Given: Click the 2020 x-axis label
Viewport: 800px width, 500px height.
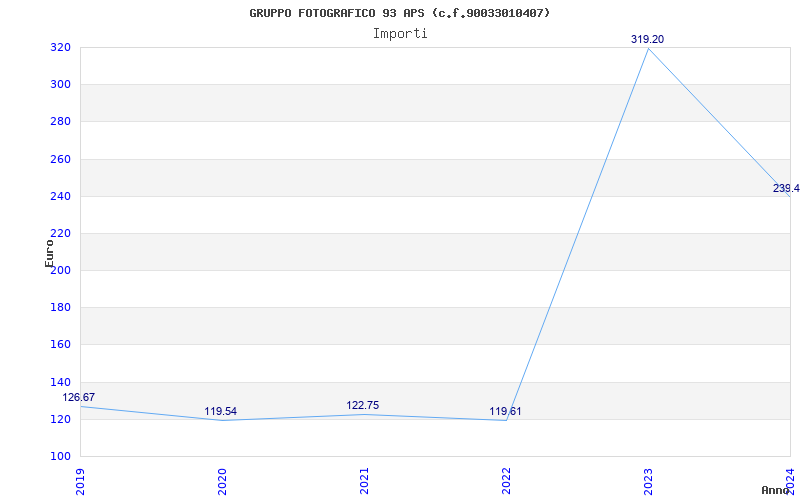Looking at the screenshot, I should pyautogui.click(x=222, y=481).
